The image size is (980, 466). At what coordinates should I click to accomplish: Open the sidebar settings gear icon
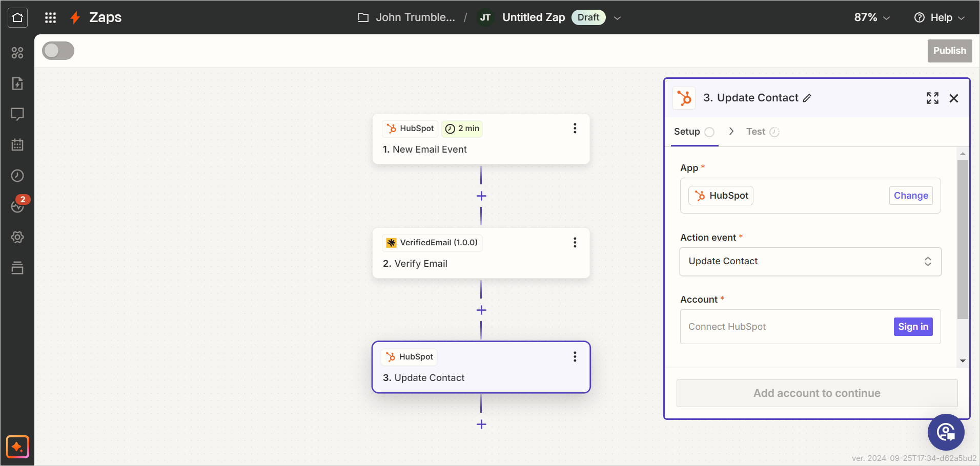point(17,237)
